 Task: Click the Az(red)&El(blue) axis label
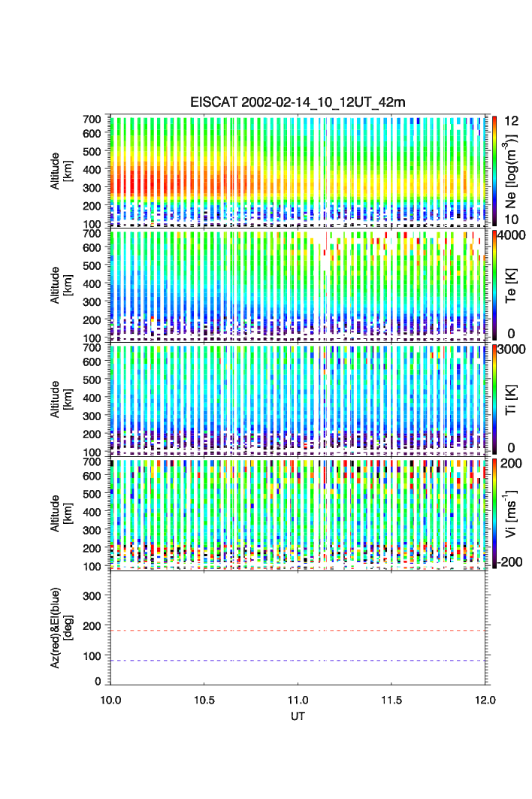[x=59, y=628]
